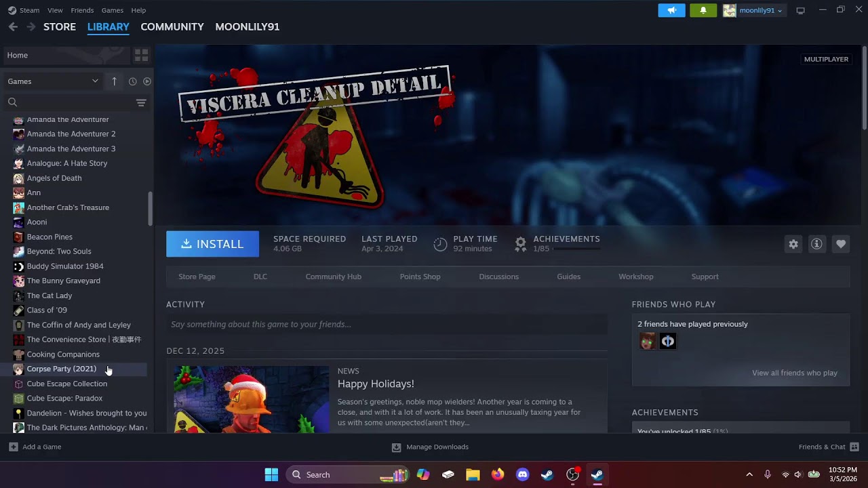This screenshot has height=488, width=868.
Task: Click the achievements progress bar
Action: point(576,249)
